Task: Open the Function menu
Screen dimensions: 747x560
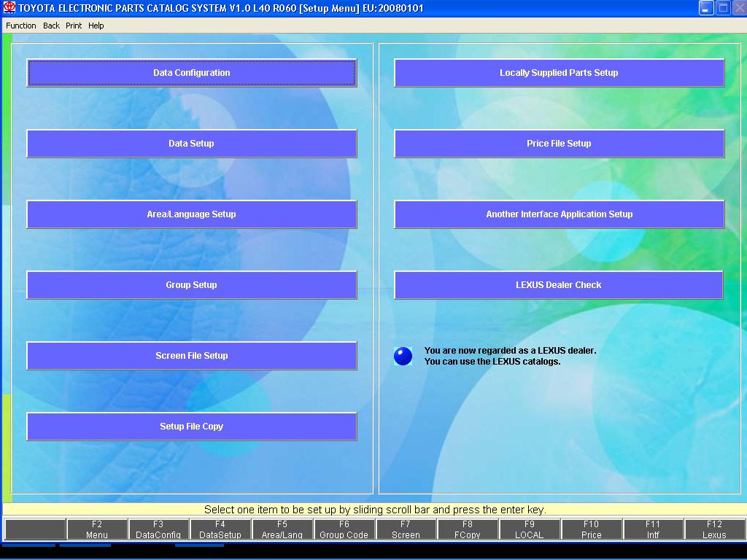Action: point(21,26)
